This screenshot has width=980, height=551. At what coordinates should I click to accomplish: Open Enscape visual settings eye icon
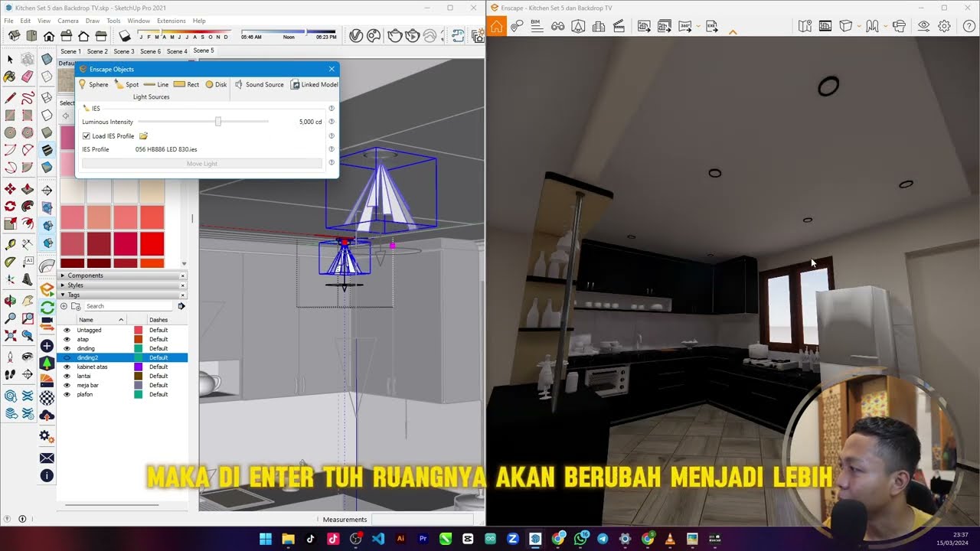coord(924,26)
